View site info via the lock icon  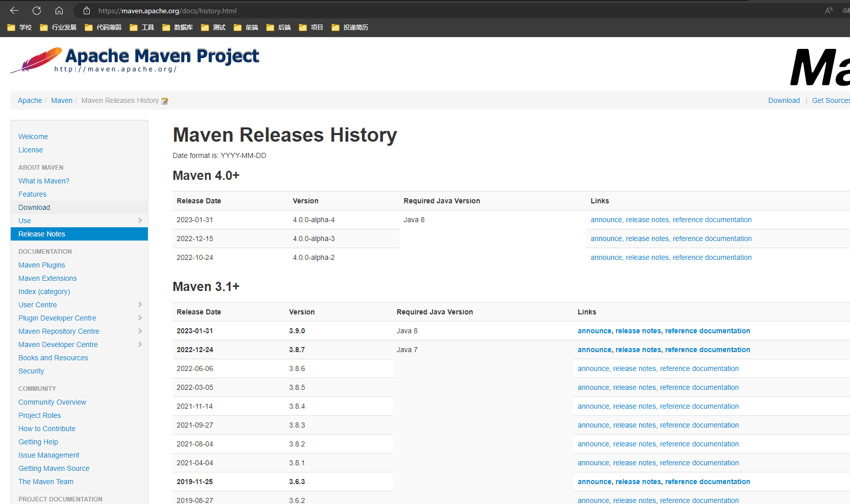(x=87, y=11)
